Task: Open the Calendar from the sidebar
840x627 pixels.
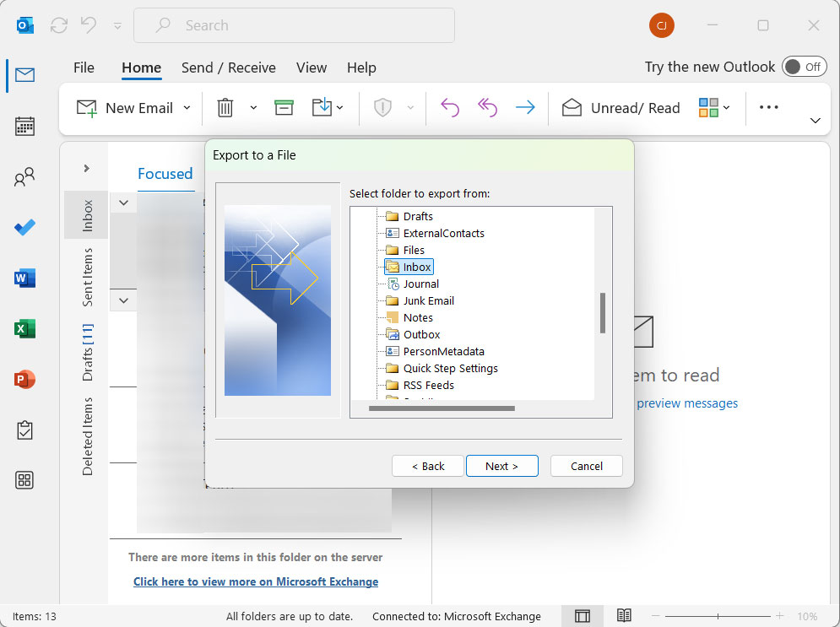Action: point(25,126)
